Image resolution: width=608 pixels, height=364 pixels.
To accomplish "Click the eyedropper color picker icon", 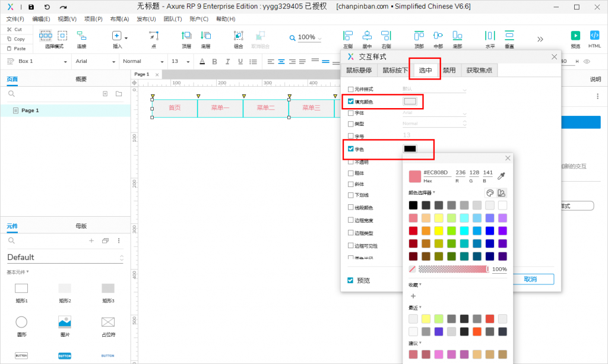I will tap(502, 176).
